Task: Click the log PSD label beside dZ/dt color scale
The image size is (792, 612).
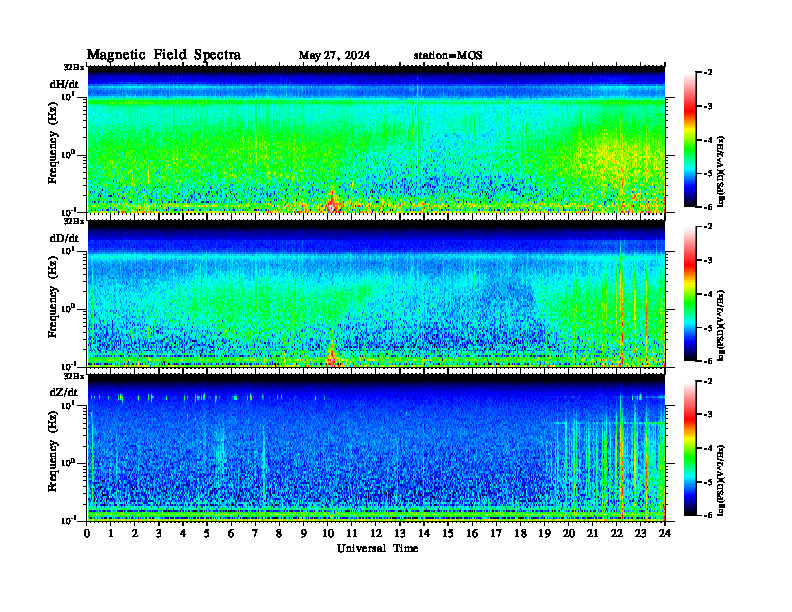Action: pyautogui.click(x=721, y=480)
